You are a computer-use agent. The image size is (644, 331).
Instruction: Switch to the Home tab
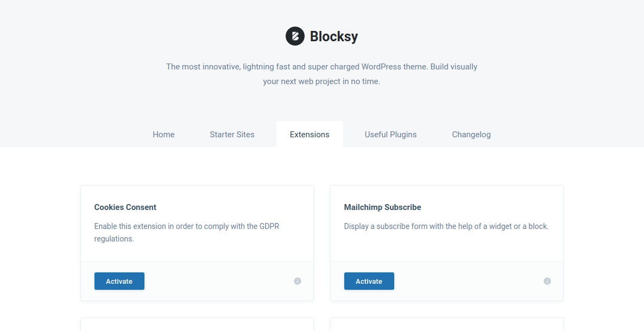pos(163,134)
